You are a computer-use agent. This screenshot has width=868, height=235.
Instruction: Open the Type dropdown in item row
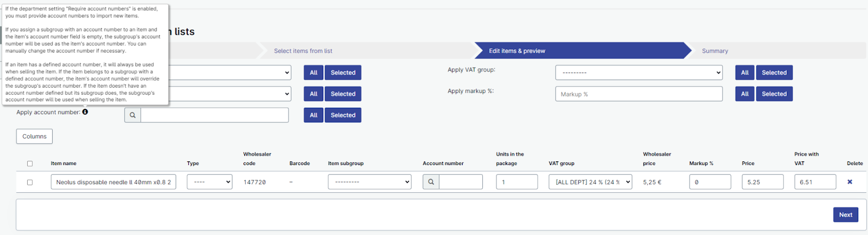click(x=209, y=182)
